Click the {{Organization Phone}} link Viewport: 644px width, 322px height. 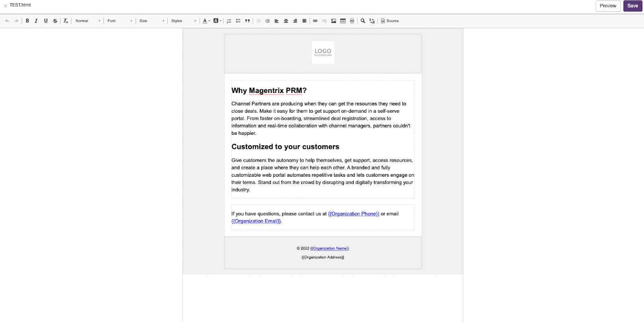click(354, 214)
